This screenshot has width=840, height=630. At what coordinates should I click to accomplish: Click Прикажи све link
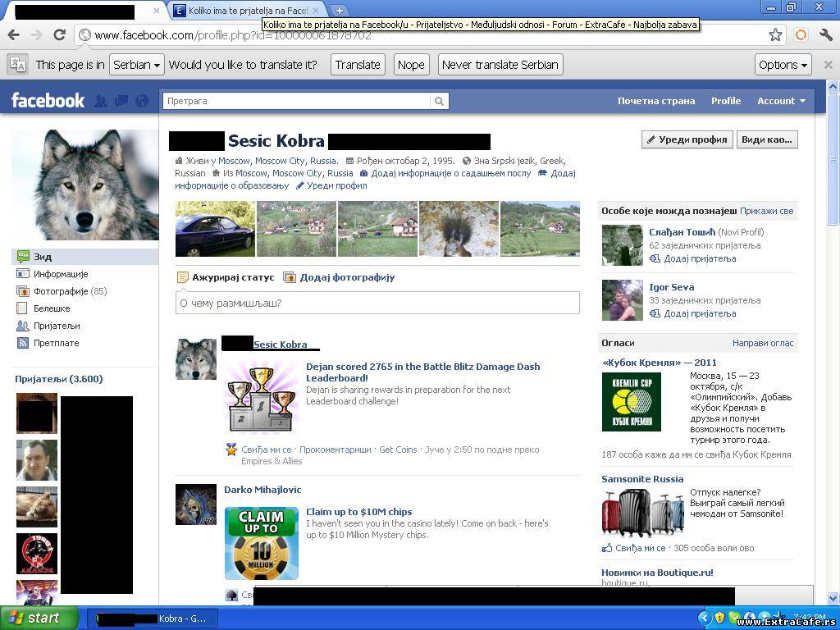(x=767, y=211)
